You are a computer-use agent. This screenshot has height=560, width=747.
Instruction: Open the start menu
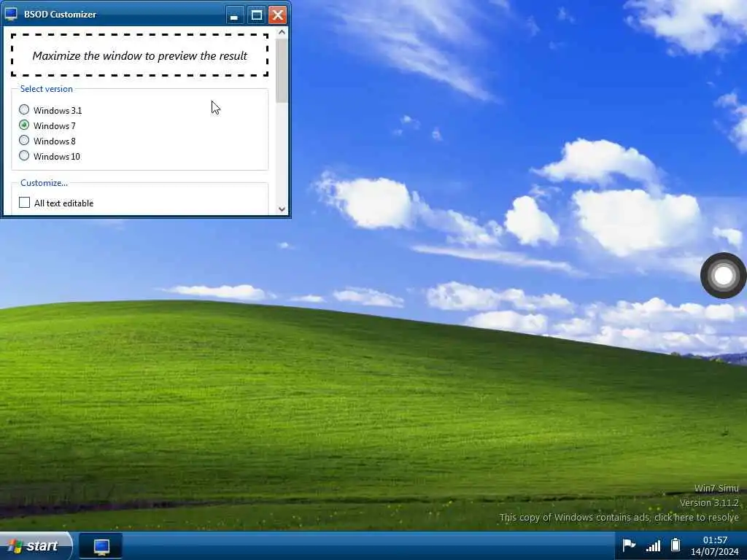[36, 545]
